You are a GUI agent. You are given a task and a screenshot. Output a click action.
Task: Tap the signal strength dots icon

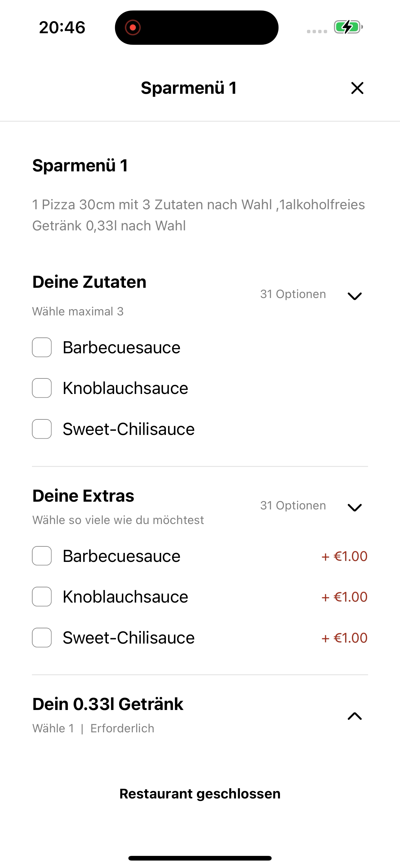click(317, 31)
